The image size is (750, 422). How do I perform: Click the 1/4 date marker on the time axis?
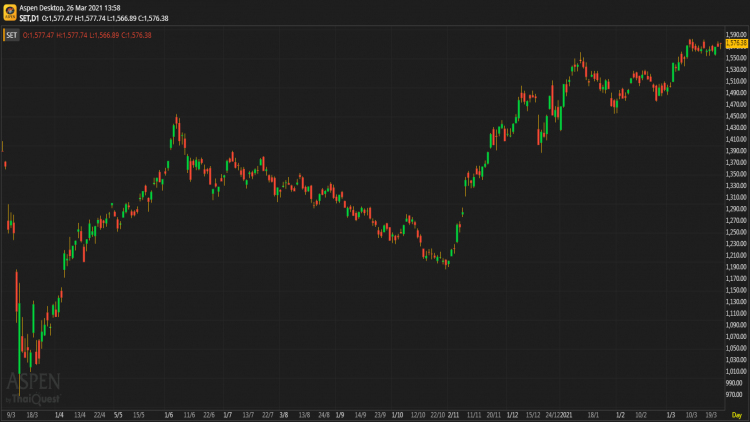pos(59,414)
